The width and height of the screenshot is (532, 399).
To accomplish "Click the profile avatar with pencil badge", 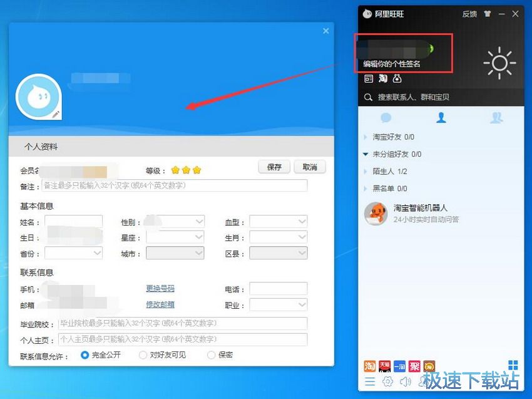I will (39, 97).
